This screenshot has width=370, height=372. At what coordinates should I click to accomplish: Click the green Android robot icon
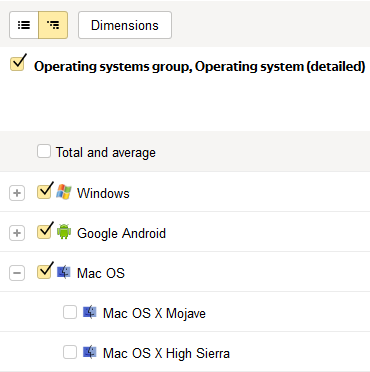[x=64, y=232]
